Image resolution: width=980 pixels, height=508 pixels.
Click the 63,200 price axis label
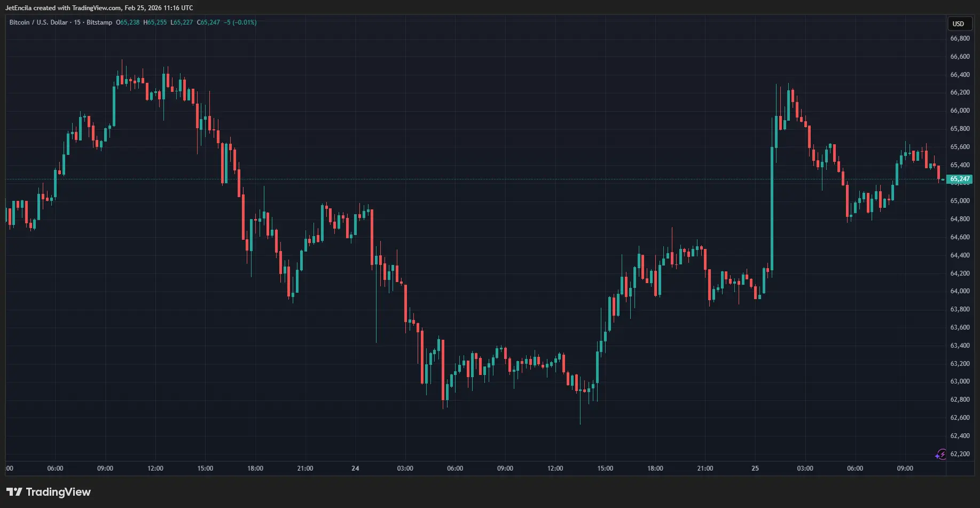(x=960, y=364)
